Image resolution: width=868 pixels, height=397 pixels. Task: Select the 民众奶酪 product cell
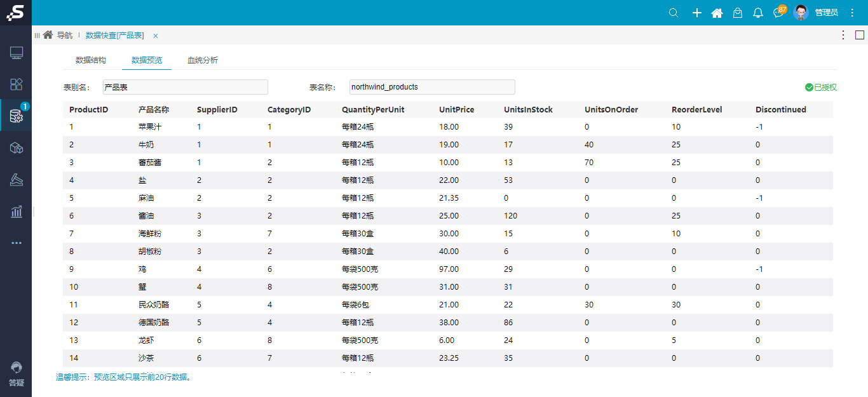pyautogui.click(x=154, y=305)
